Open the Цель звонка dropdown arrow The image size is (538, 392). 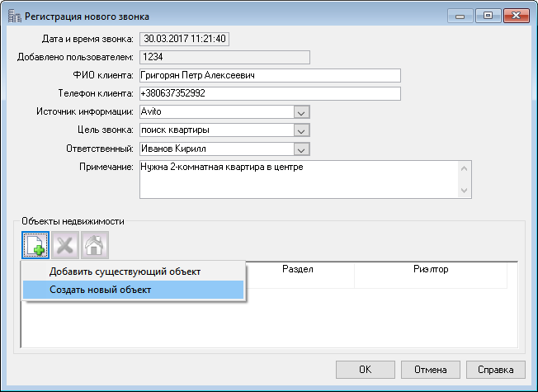click(x=302, y=130)
